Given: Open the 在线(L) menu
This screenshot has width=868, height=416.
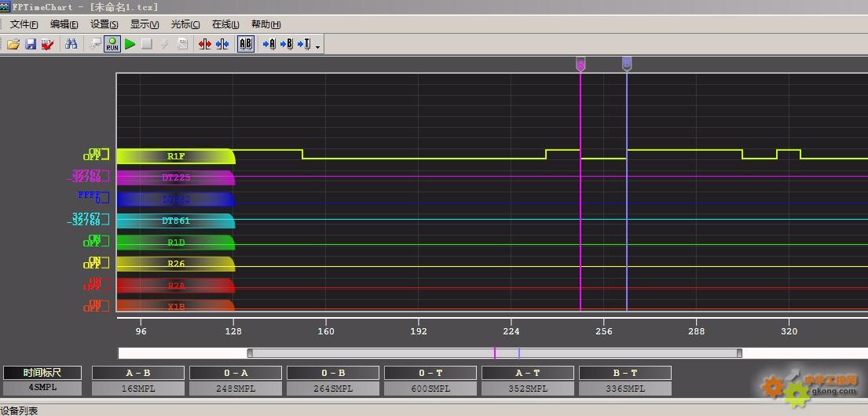Looking at the screenshot, I should click(x=225, y=24).
